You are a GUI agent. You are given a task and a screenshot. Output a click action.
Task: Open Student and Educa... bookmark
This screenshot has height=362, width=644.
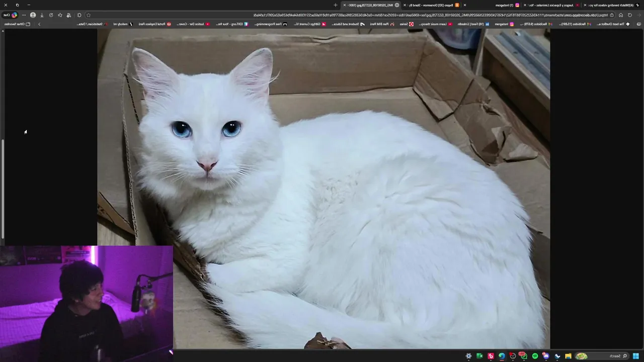tap(348, 24)
